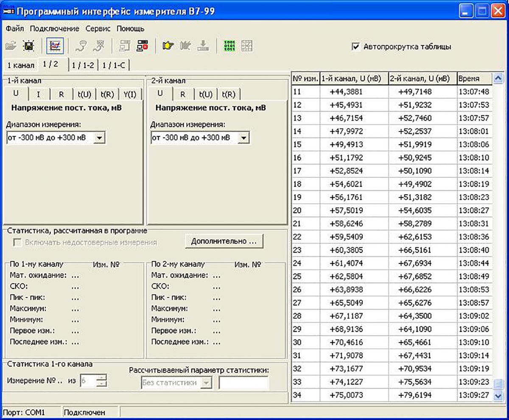Open the graph chart toolbar icon
The width and height of the screenshot is (509, 420).
55,46
